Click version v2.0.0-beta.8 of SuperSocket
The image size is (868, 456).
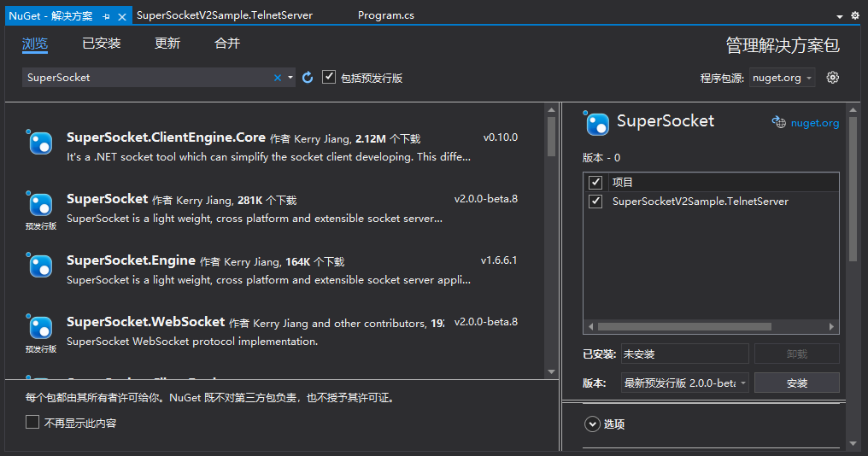pos(486,199)
